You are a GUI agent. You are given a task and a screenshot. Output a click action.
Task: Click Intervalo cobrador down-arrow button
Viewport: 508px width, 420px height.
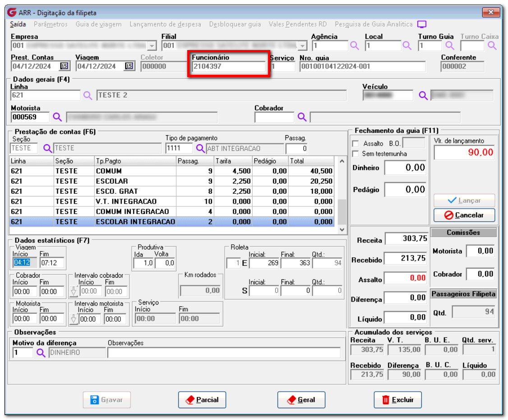click(74, 291)
